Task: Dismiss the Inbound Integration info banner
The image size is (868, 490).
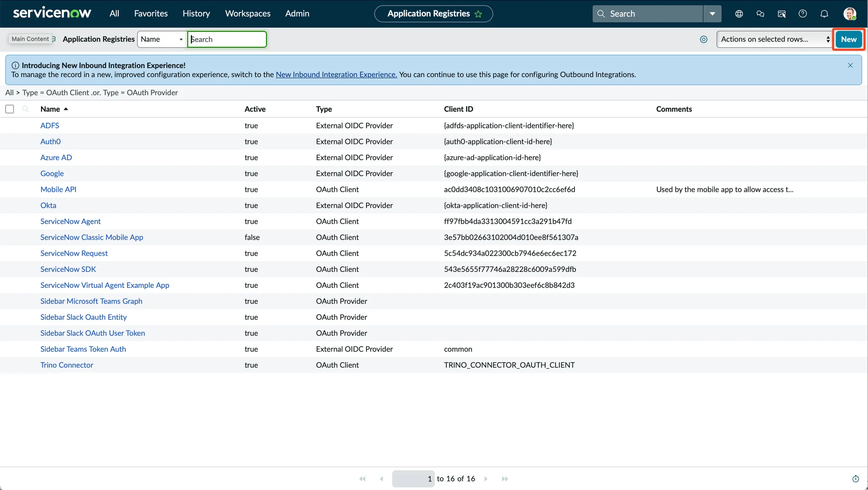Action: tap(850, 65)
